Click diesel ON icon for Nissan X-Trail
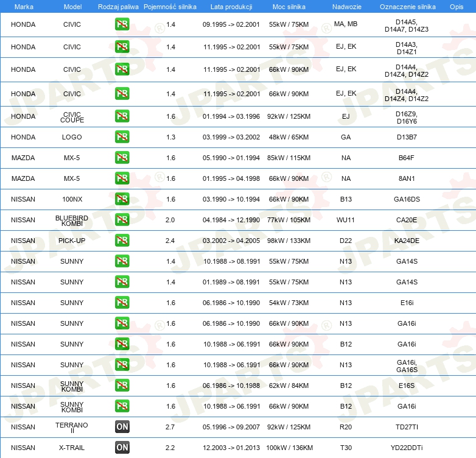Screen dimensions: 476x458 [x=122, y=448]
